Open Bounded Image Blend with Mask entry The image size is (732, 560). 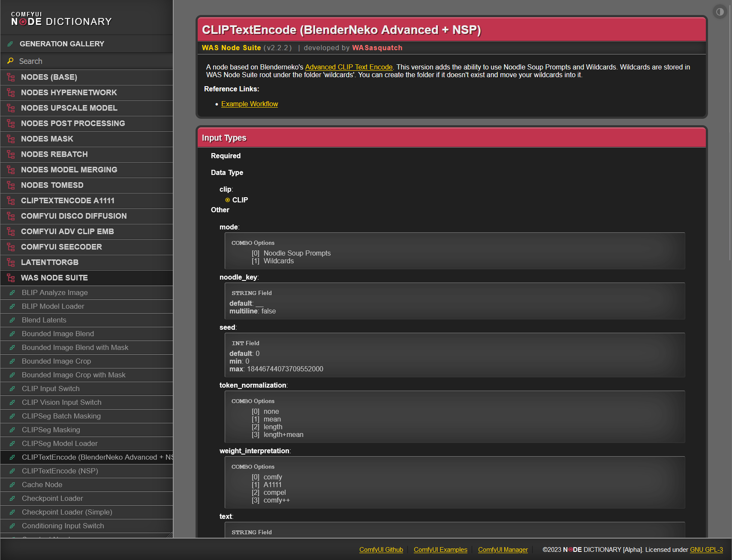click(87, 347)
